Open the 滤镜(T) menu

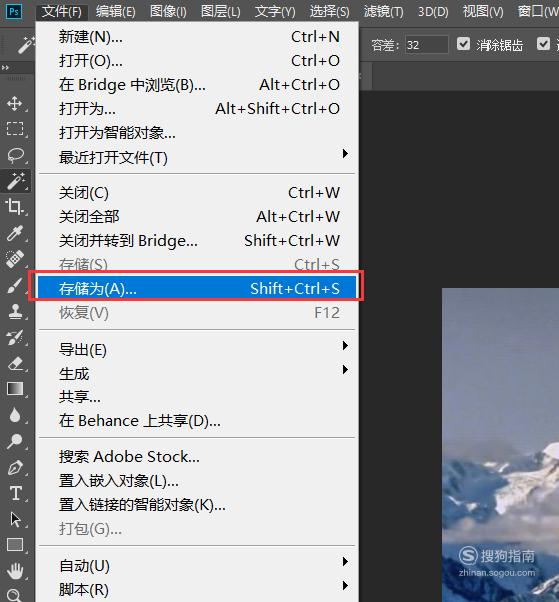coord(384,12)
